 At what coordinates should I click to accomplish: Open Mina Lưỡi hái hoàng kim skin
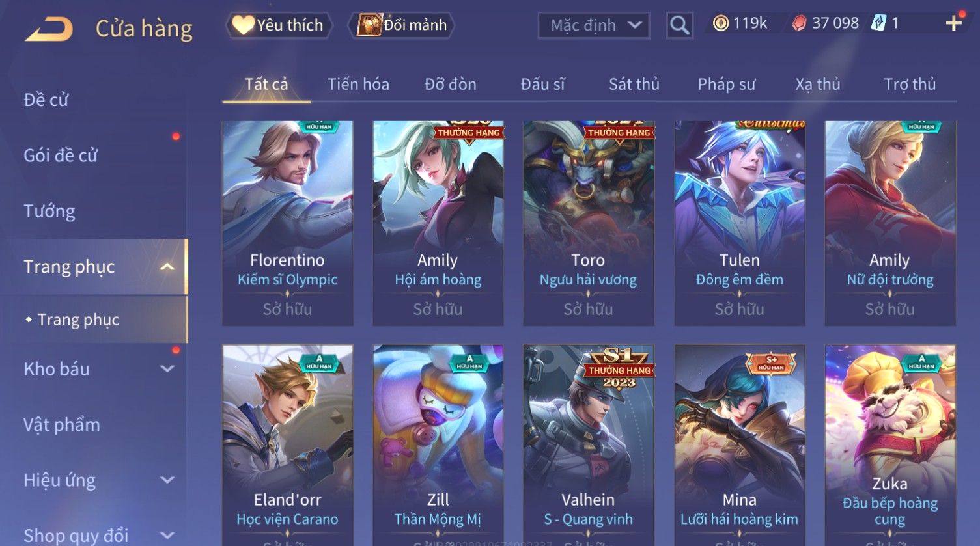(739, 445)
